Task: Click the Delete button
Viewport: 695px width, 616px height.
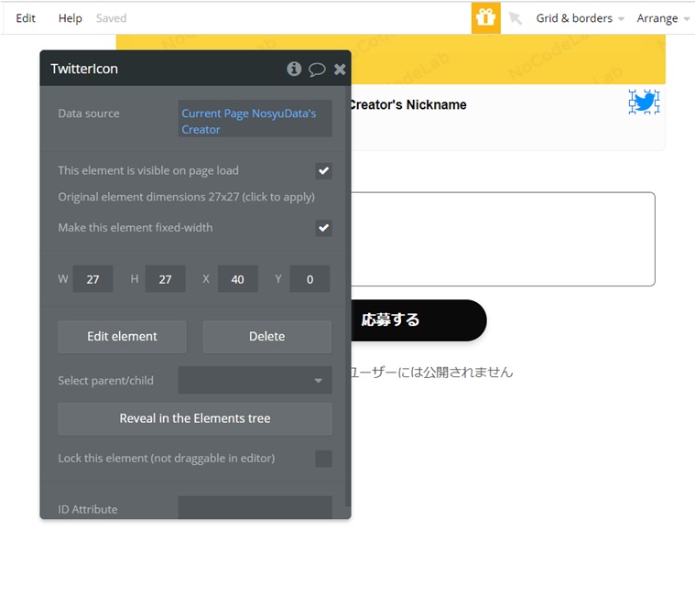Action: 266,336
